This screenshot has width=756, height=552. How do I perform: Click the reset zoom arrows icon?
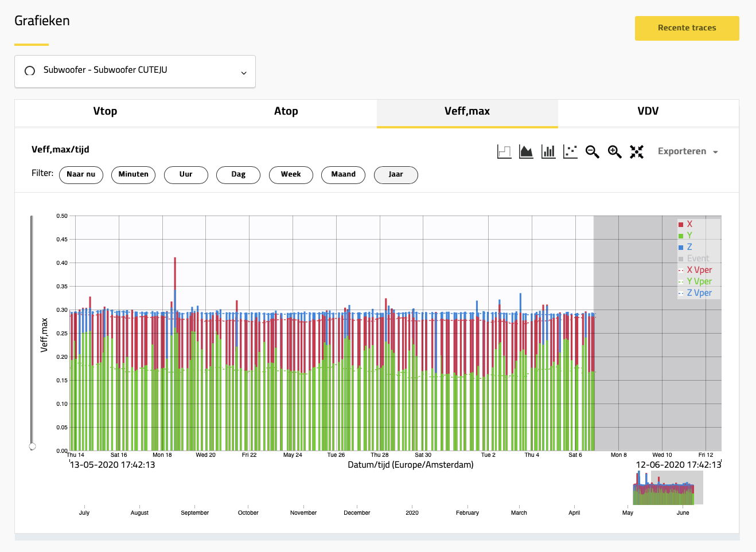click(x=637, y=151)
